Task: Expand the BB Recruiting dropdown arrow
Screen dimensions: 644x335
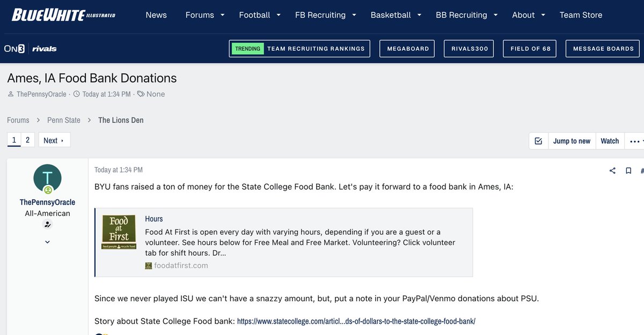Action: tap(495, 15)
